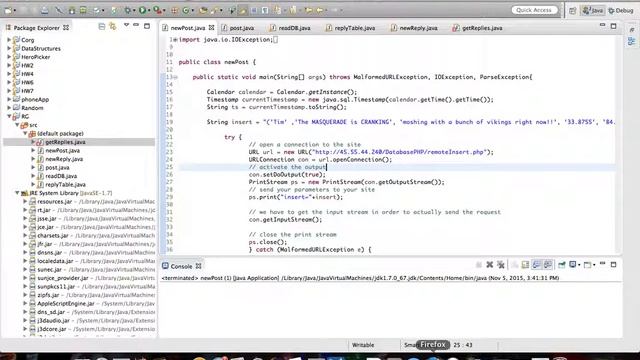Select newPost.java in Package Explorer
This screenshot has height=360, width=640.
[62, 151]
